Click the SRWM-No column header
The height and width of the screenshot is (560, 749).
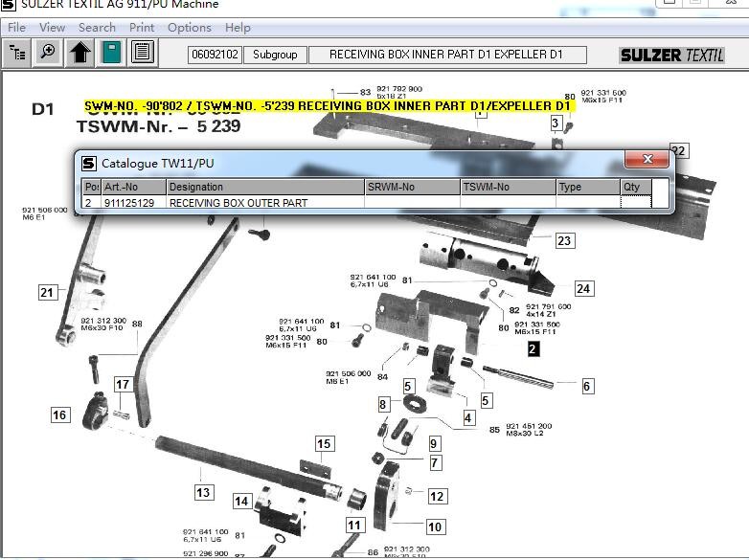point(412,187)
